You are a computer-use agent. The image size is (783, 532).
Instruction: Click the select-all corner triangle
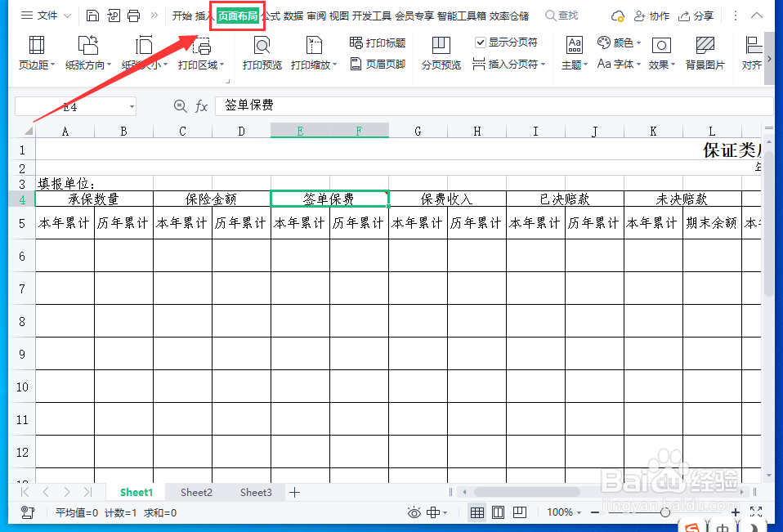pyautogui.click(x=28, y=131)
